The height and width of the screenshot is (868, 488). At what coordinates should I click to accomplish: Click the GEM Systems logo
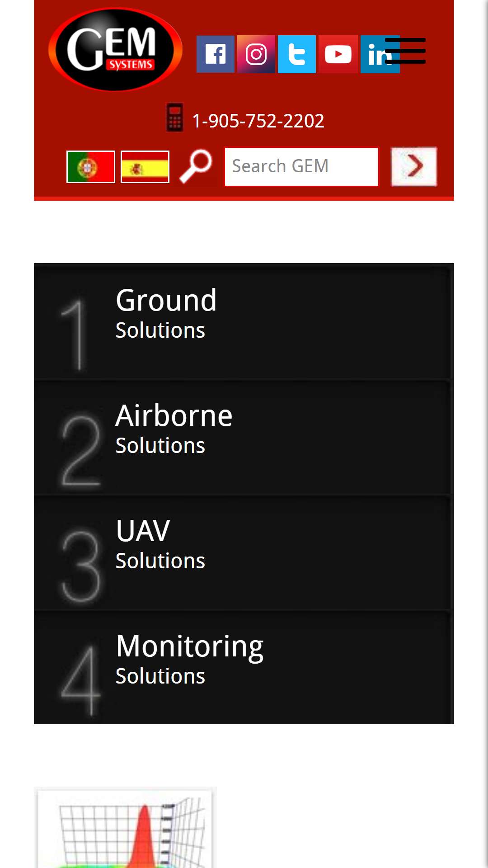click(x=115, y=49)
